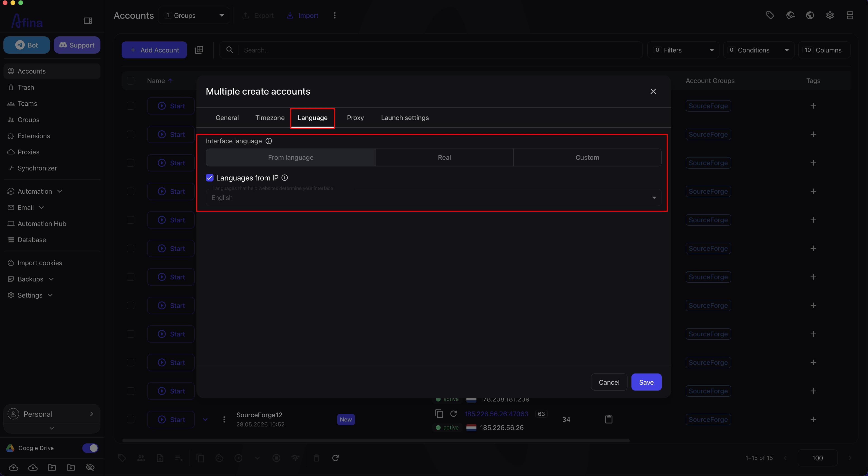Toggle the sidebar collapse icon

[88, 21]
